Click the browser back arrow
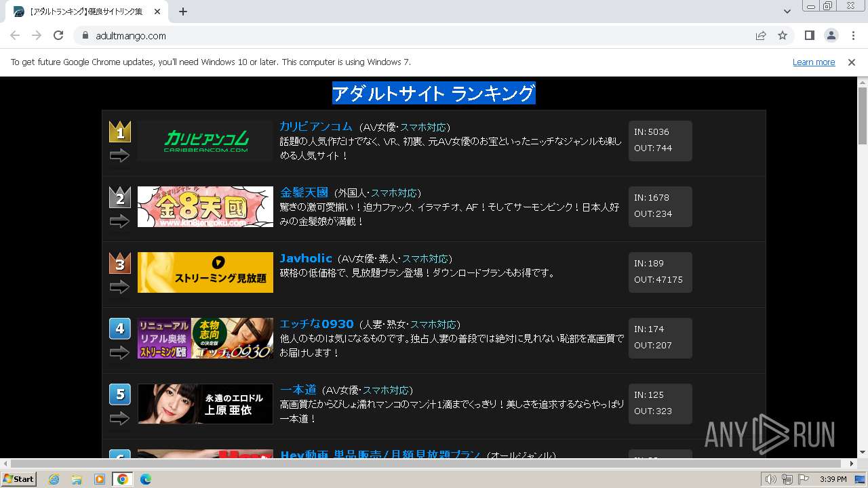The height and width of the screenshot is (488, 868). (x=15, y=35)
